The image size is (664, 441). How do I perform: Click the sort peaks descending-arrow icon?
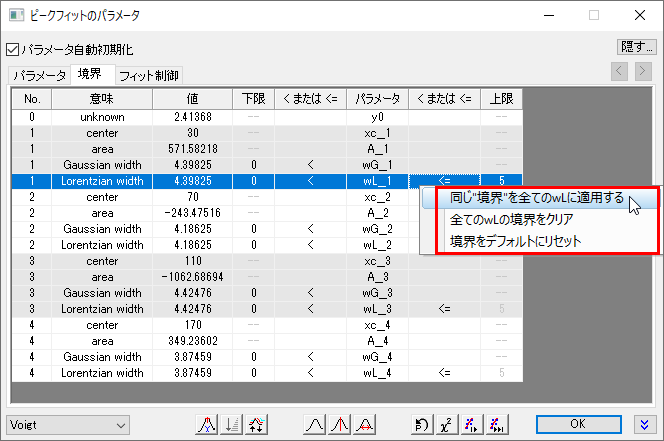[x=232, y=424]
